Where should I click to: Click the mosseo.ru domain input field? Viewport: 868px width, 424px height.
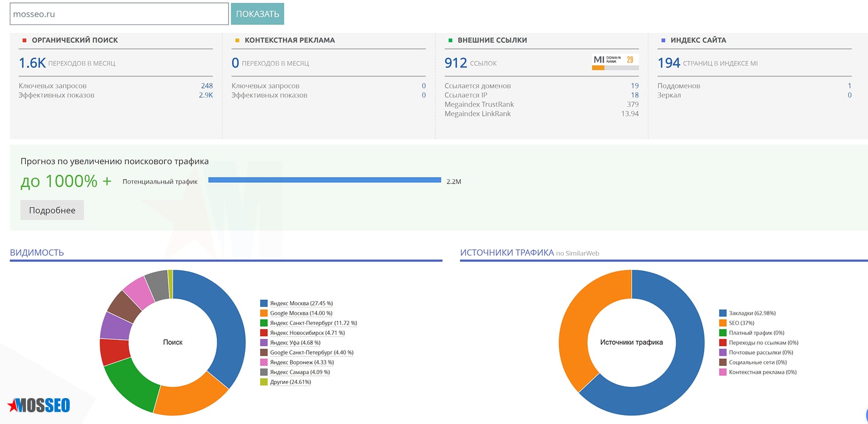[x=119, y=14]
